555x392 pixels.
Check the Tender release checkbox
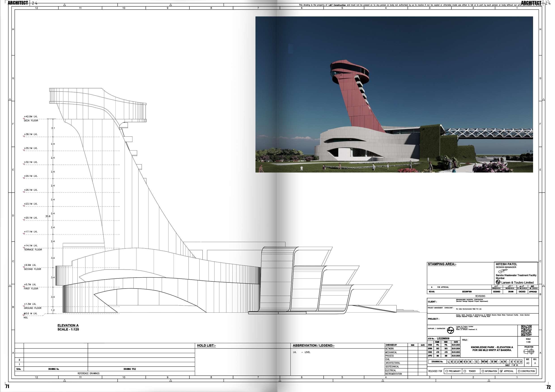465,371
